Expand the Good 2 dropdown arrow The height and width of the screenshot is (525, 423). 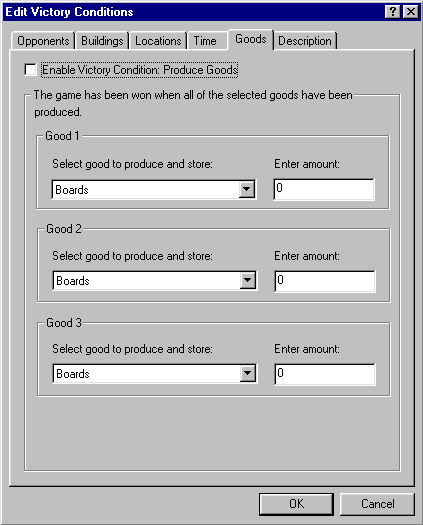248,280
